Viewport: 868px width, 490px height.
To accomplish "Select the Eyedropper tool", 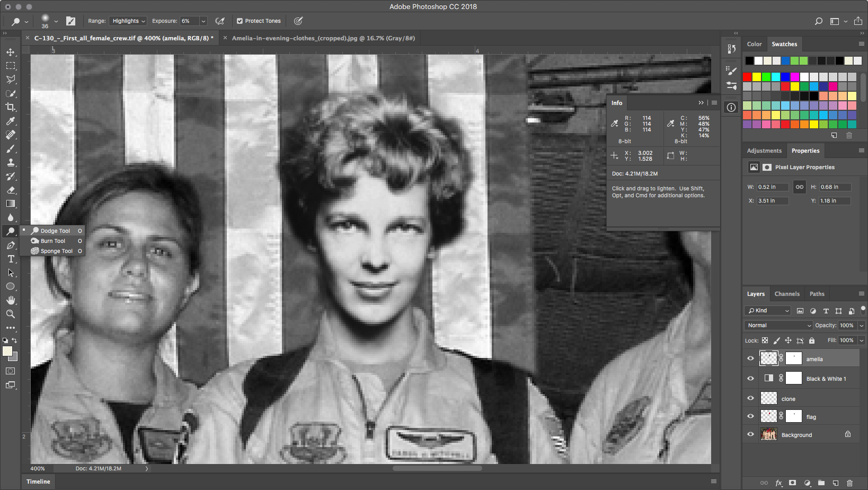I will click(x=11, y=121).
